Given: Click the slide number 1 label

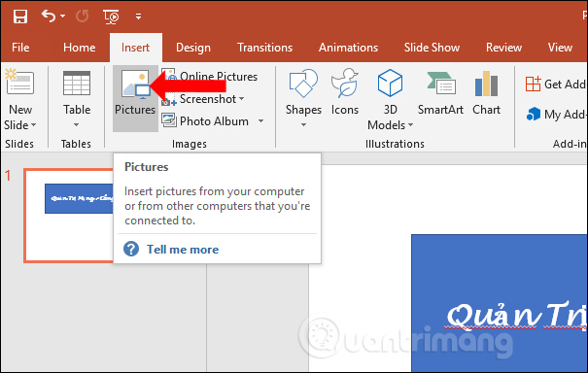Looking at the screenshot, I should click(x=8, y=176).
